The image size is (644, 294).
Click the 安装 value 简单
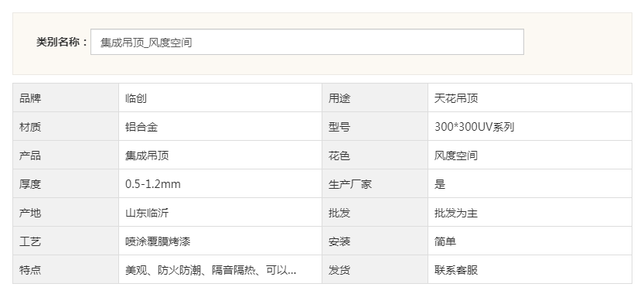click(445, 241)
